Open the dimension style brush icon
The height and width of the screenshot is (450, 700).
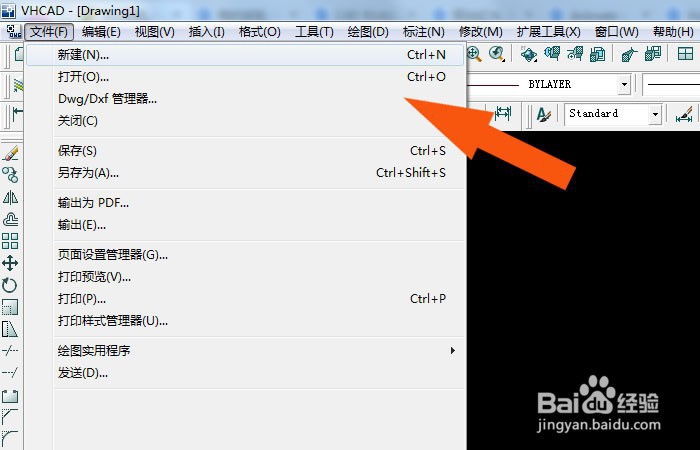684,114
